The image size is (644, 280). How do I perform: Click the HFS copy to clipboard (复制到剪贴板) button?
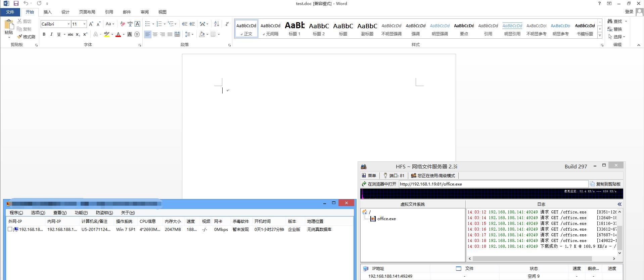coord(605,184)
